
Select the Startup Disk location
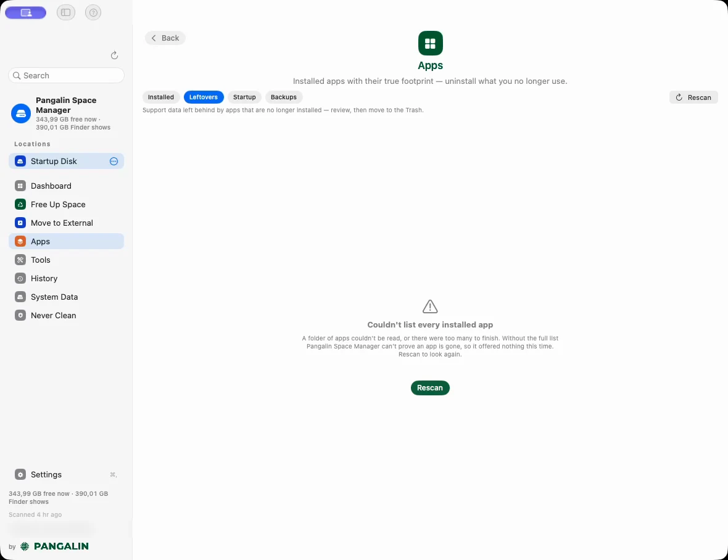click(67, 161)
